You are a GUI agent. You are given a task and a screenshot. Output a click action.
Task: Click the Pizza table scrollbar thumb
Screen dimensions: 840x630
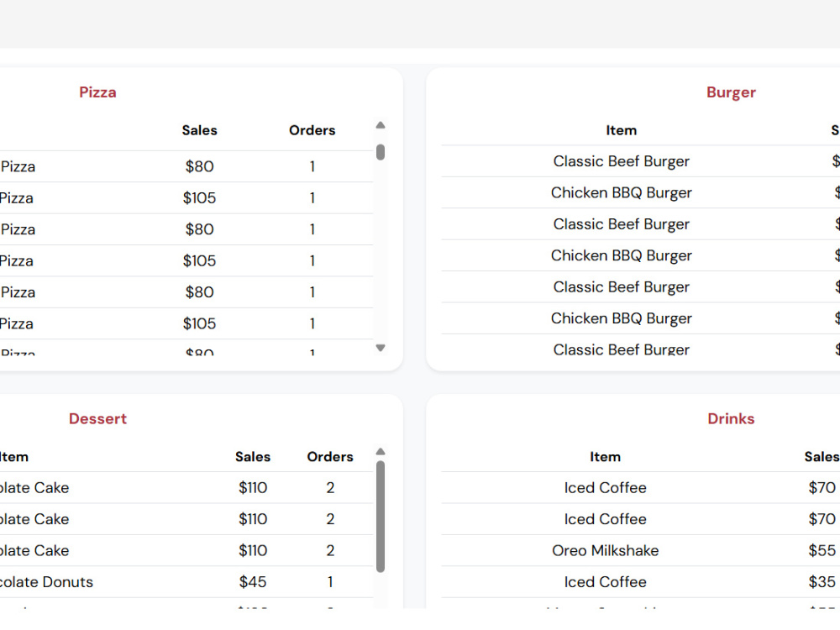click(x=381, y=152)
